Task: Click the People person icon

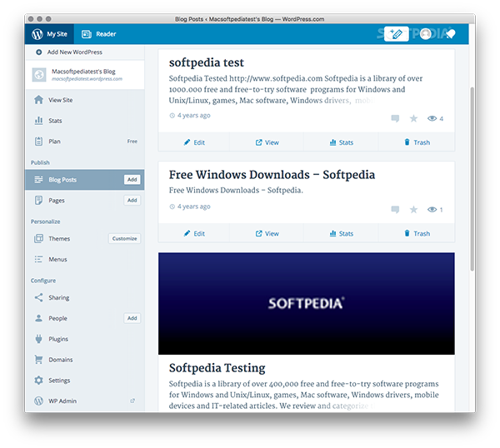Action: tap(38, 318)
